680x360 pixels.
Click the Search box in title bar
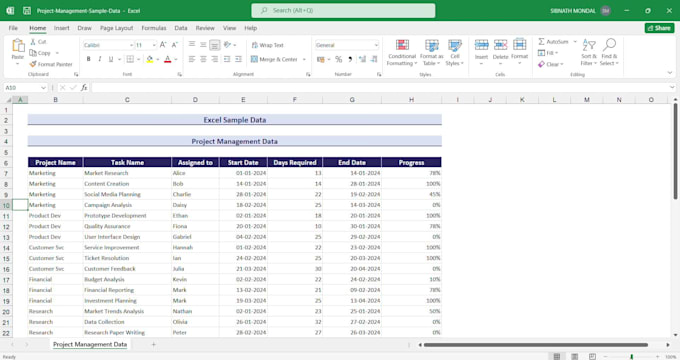click(x=343, y=10)
